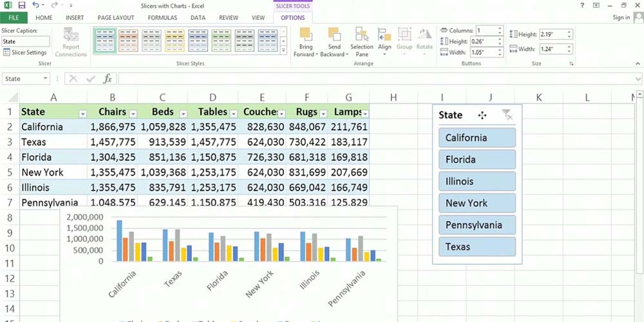
Task: Select the gray slicer style thumbnail
Action: coord(152,40)
